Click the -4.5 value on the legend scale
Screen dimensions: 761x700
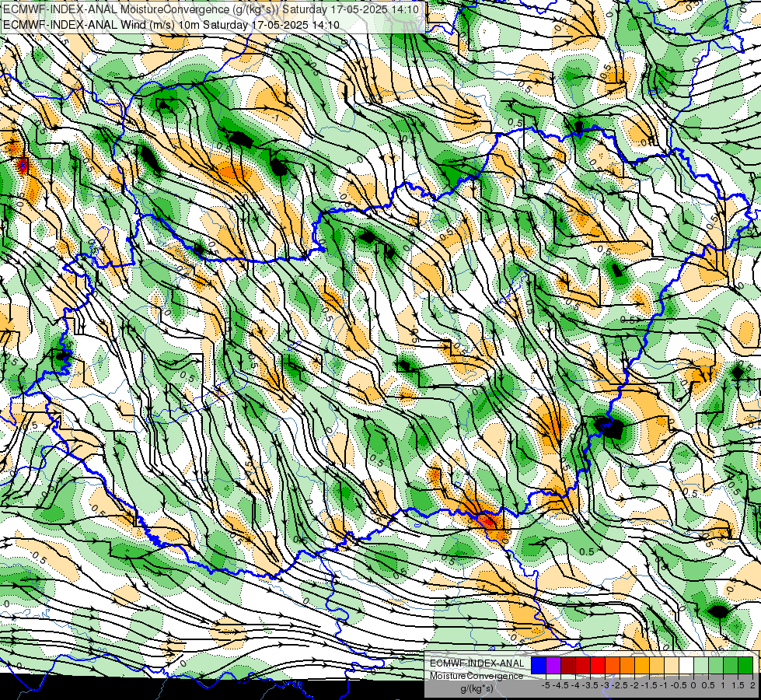point(560,685)
